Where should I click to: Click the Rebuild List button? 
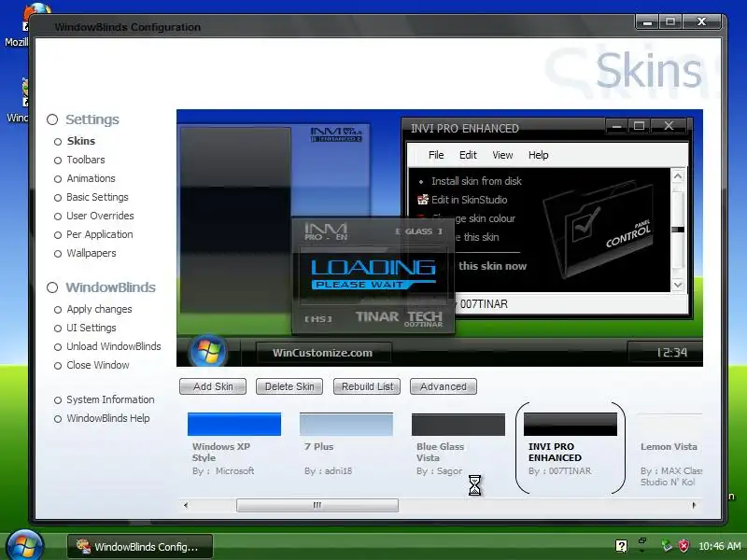(x=367, y=386)
